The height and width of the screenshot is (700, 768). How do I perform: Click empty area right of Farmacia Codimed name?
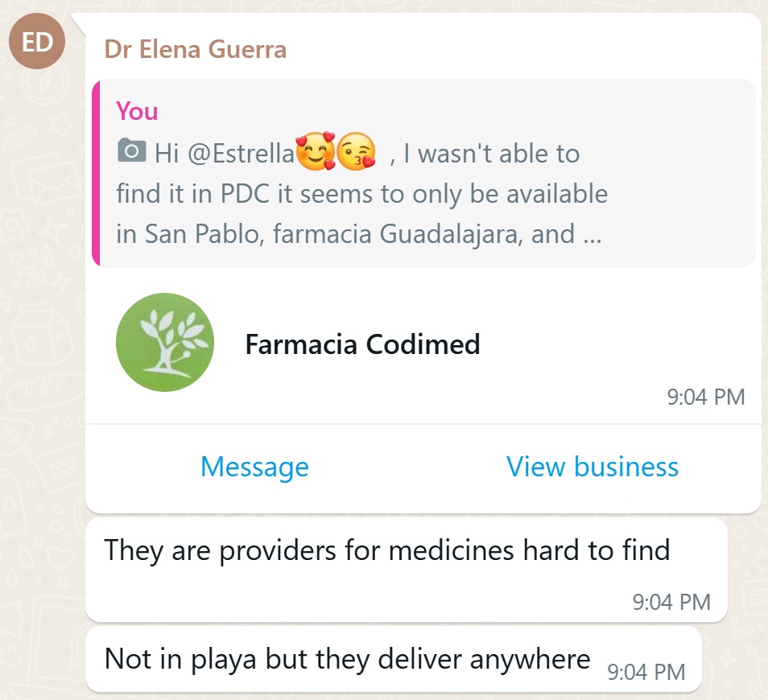(612, 344)
